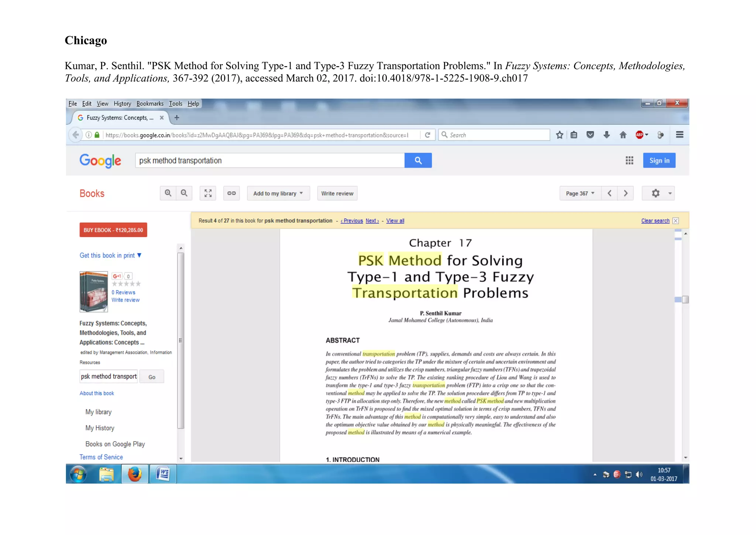Click the Pocket save icon
Viewport: 756px width, 535px height.
pos(590,135)
